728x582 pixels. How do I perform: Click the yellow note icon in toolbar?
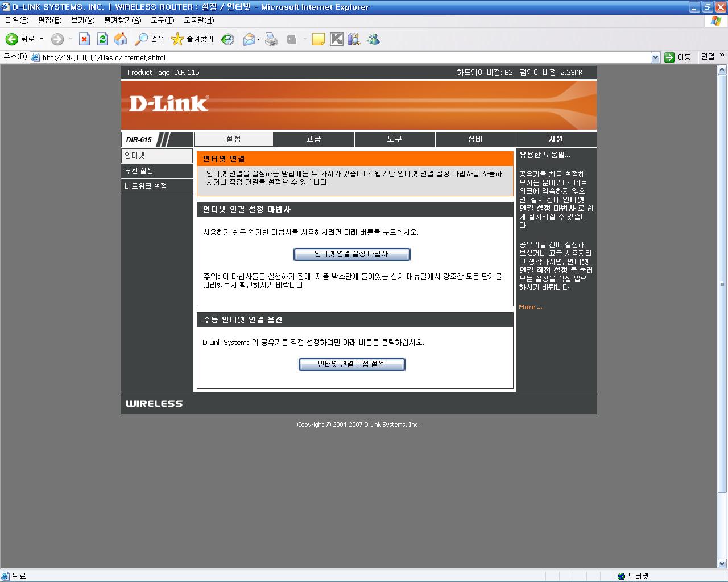(x=318, y=39)
